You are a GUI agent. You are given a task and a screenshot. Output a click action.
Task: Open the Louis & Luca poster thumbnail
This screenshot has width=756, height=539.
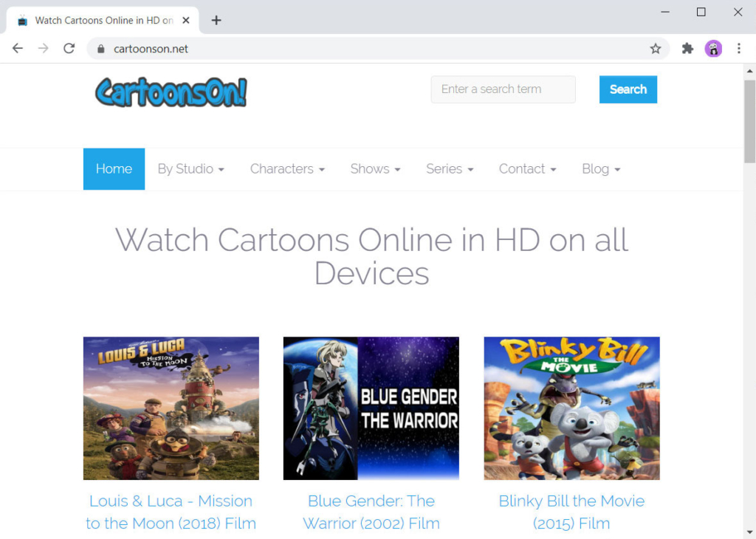pyautogui.click(x=171, y=408)
